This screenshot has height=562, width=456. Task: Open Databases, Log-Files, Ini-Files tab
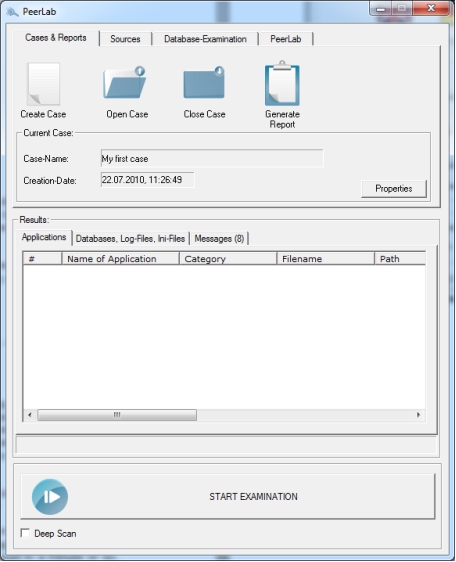tap(130, 239)
